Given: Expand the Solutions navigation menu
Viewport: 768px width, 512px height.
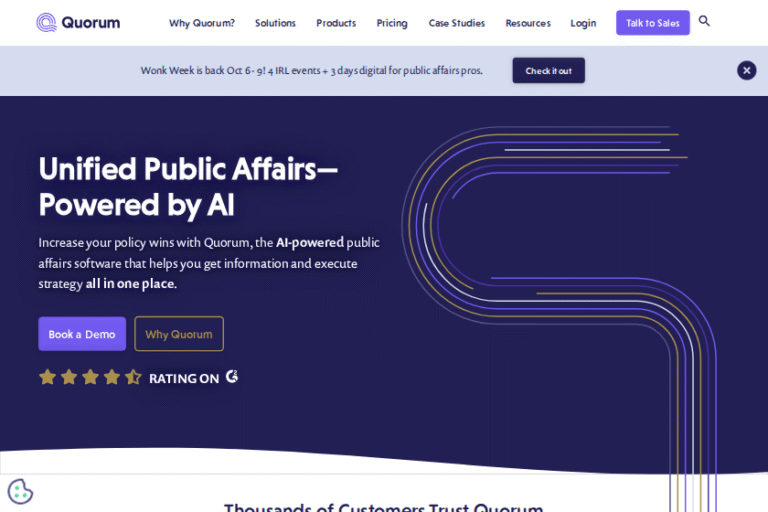Looking at the screenshot, I should [x=275, y=23].
